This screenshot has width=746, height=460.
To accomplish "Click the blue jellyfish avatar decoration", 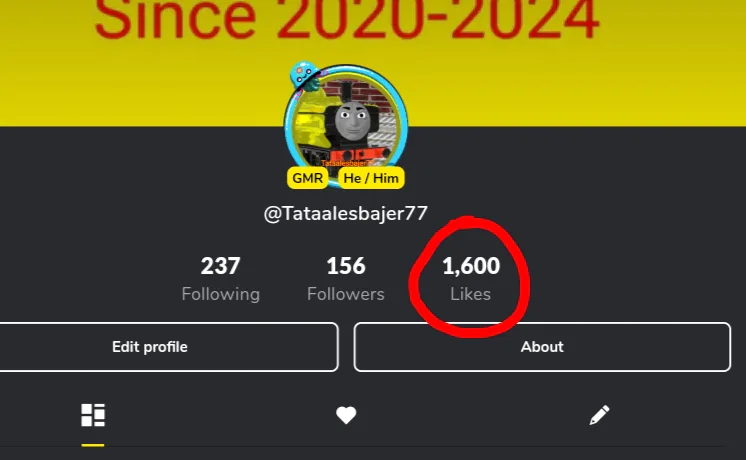I will coord(304,76).
